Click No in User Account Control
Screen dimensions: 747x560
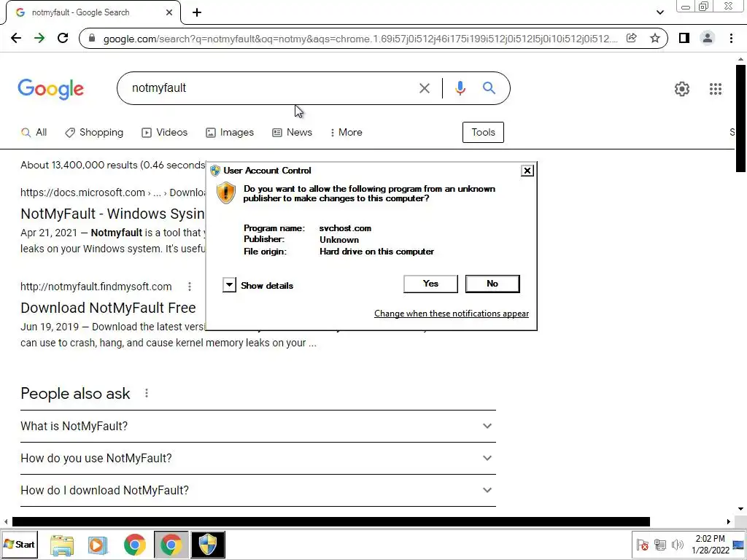coord(492,284)
